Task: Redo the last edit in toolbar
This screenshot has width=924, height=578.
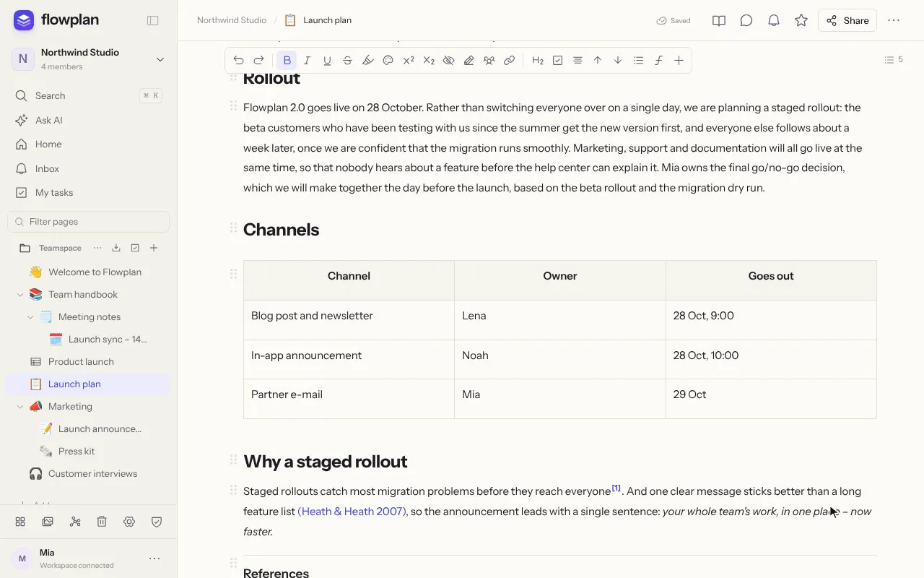Action: [258, 61]
